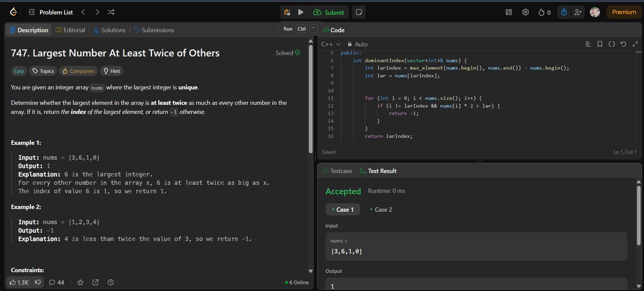Viewport: 644px width, 291px height.
Task: Open the LeetCode logo home link
Action: coord(13,12)
